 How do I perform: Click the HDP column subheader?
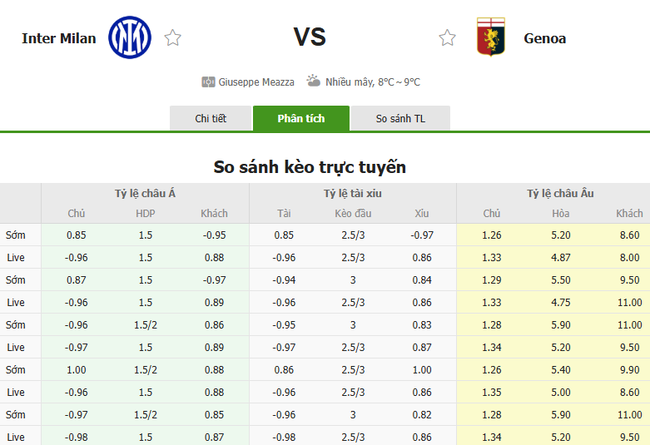pyautogui.click(x=145, y=213)
